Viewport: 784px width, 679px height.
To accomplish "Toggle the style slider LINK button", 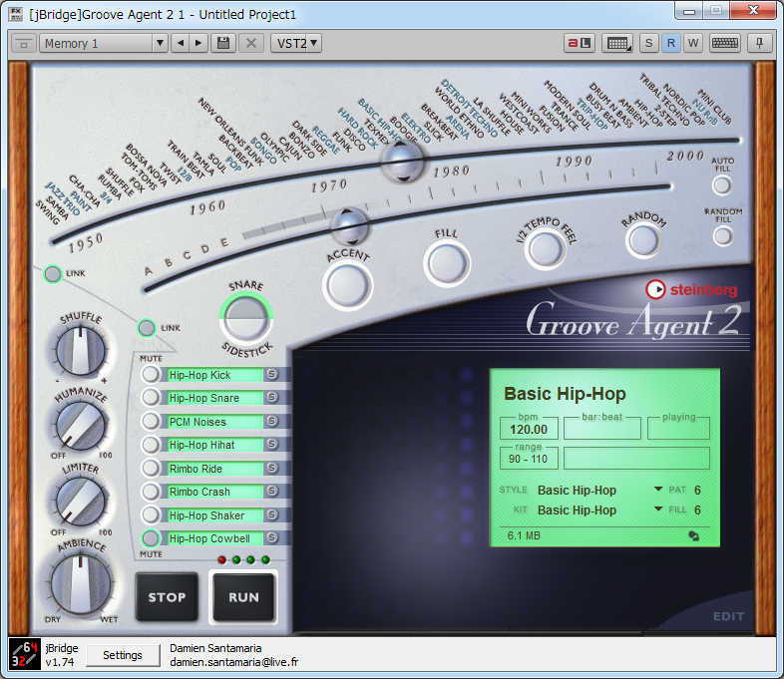I will click(x=53, y=274).
